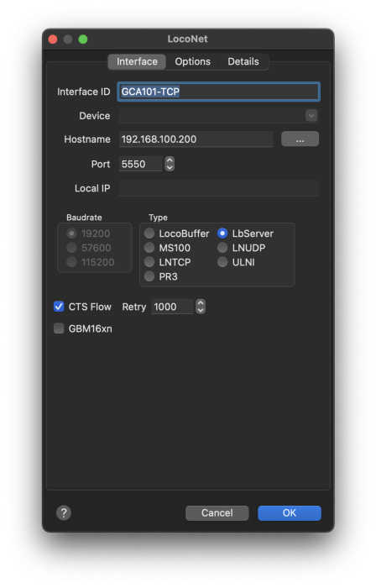
Task: Expand the Device dropdown chevron
Action: (x=311, y=116)
